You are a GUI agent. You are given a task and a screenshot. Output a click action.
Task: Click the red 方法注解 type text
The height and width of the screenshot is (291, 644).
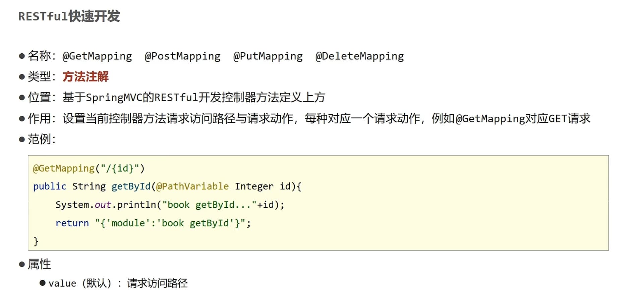[x=85, y=77]
